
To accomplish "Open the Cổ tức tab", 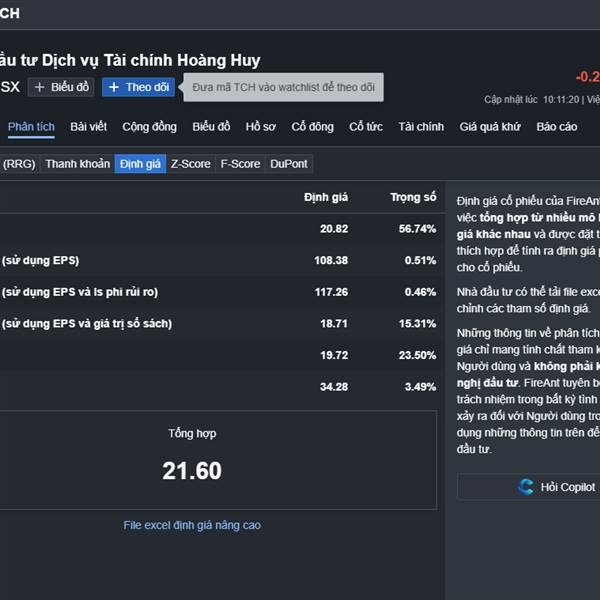I will point(366,127).
